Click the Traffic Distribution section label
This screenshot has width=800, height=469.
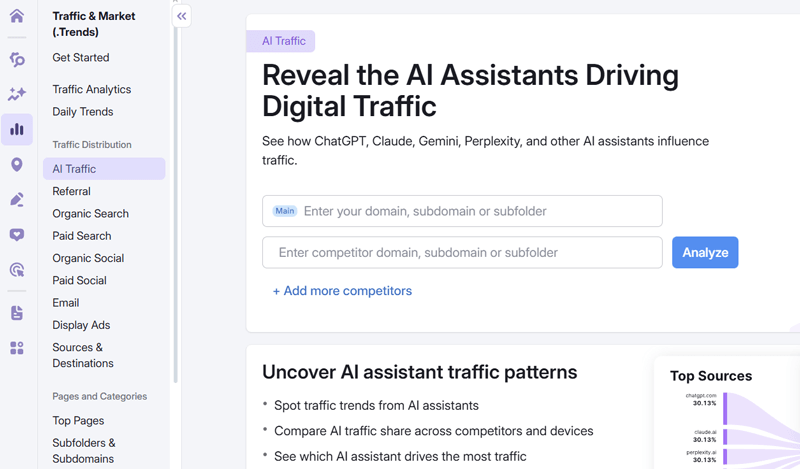[x=92, y=145]
